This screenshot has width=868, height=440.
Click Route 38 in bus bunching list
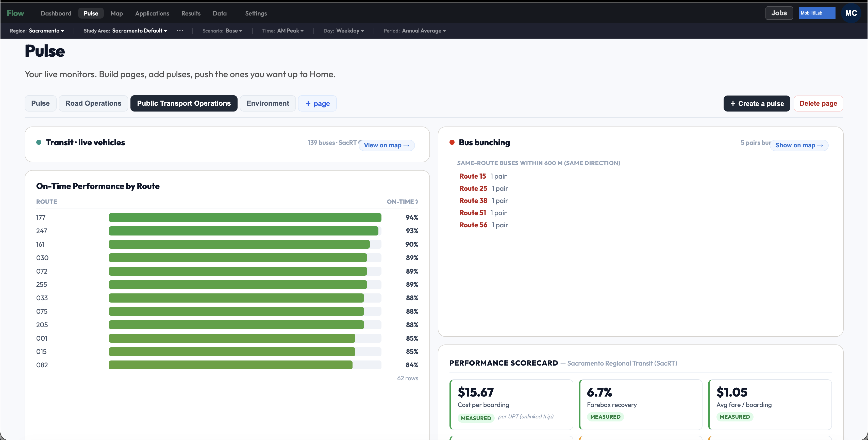pyautogui.click(x=473, y=200)
